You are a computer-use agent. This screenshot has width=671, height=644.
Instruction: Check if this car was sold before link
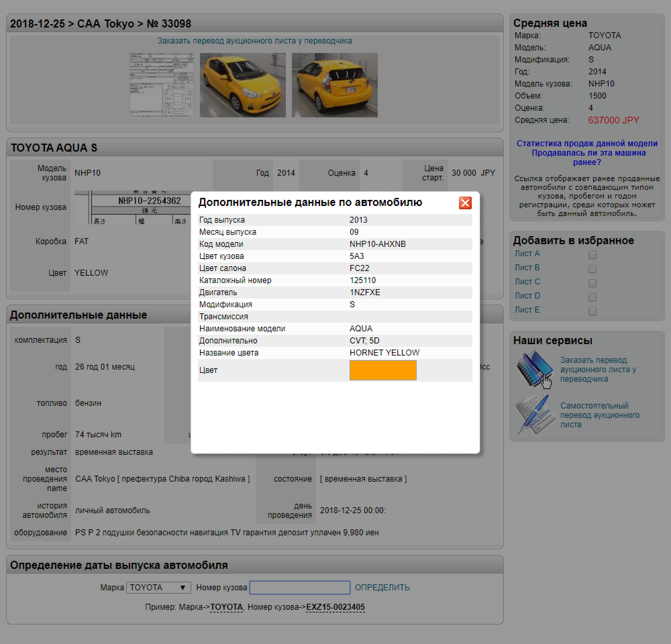point(588,157)
